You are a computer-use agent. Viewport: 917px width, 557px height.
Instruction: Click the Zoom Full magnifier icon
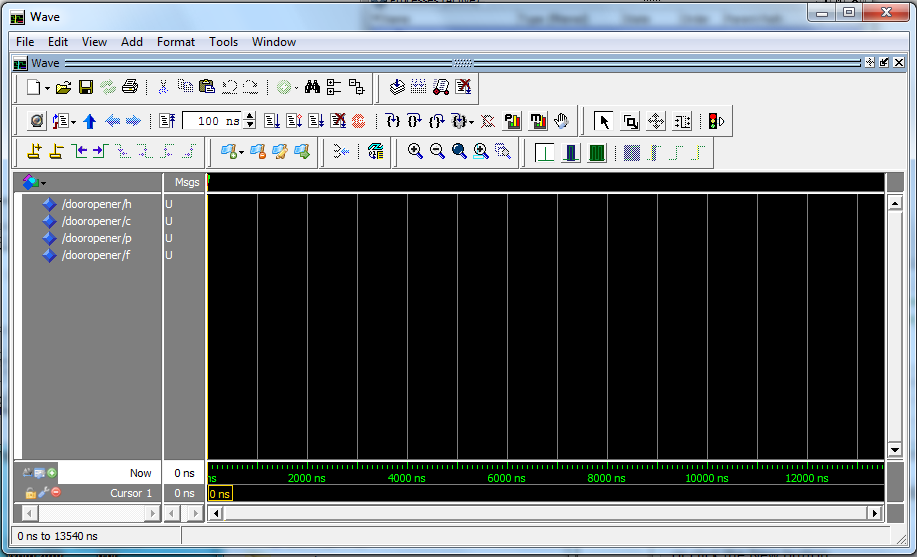pos(459,152)
